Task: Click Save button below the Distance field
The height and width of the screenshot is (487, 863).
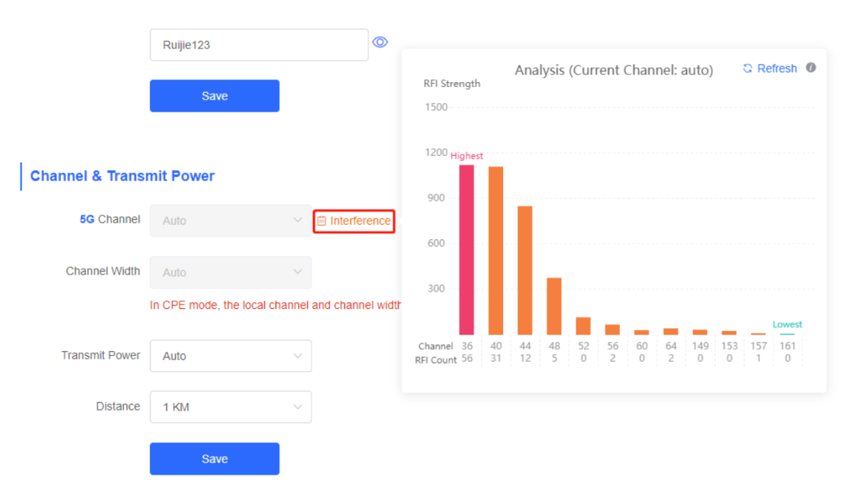Action: 215,459
